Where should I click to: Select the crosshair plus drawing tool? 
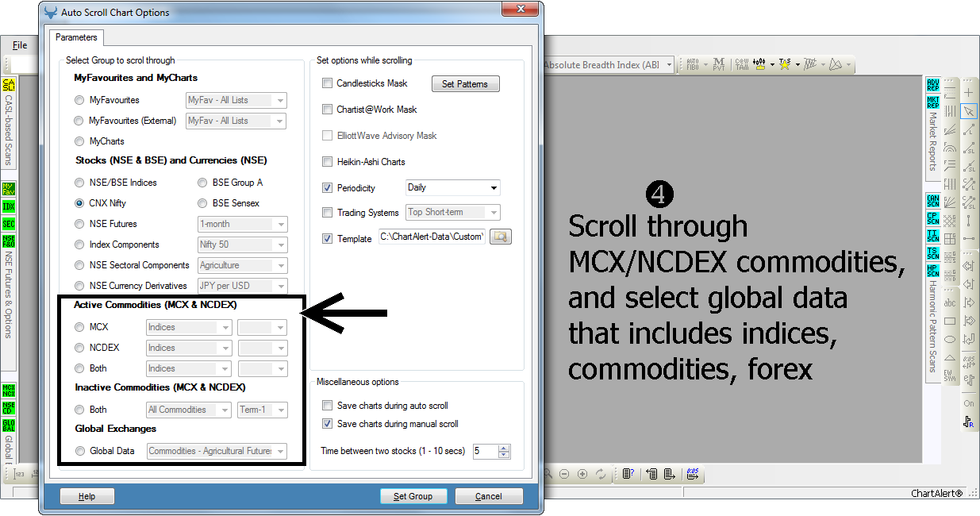[x=969, y=92]
